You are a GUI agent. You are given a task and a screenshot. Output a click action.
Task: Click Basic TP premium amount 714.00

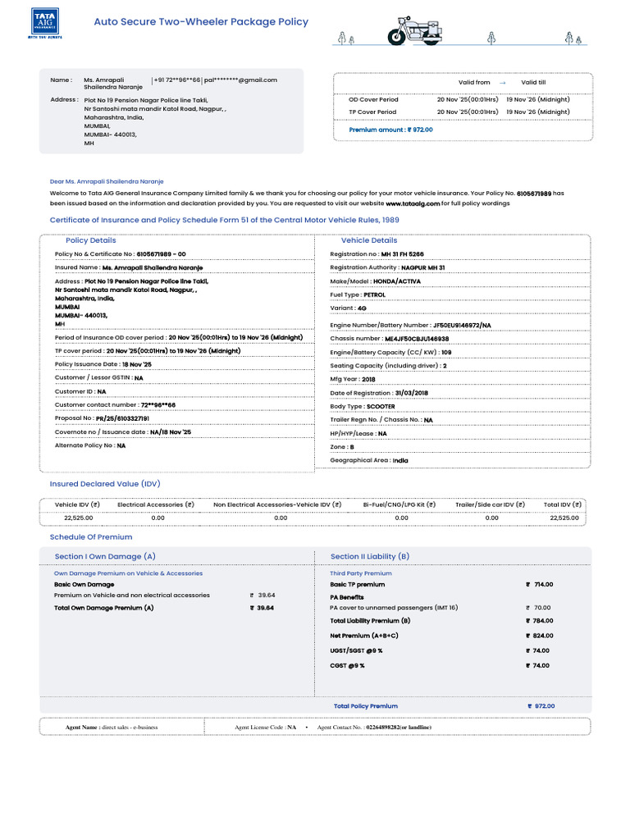click(540, 584)
